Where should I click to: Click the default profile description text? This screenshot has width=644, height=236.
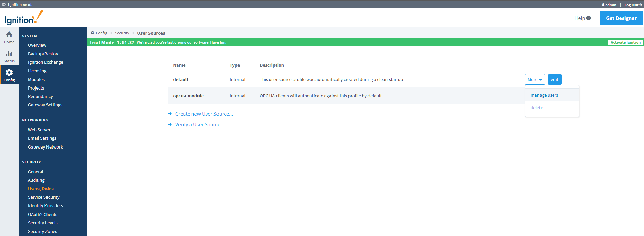[x=331, y=79]
